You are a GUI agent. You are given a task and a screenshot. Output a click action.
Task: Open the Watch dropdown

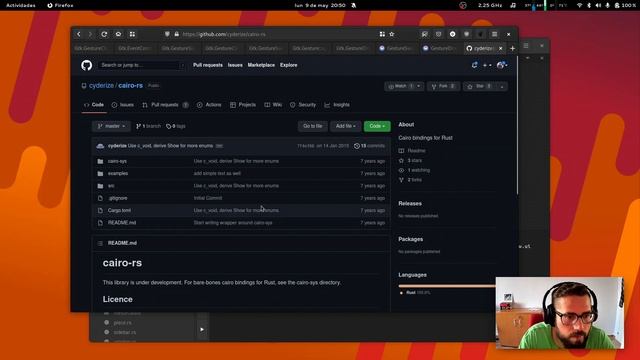point(404,87)
